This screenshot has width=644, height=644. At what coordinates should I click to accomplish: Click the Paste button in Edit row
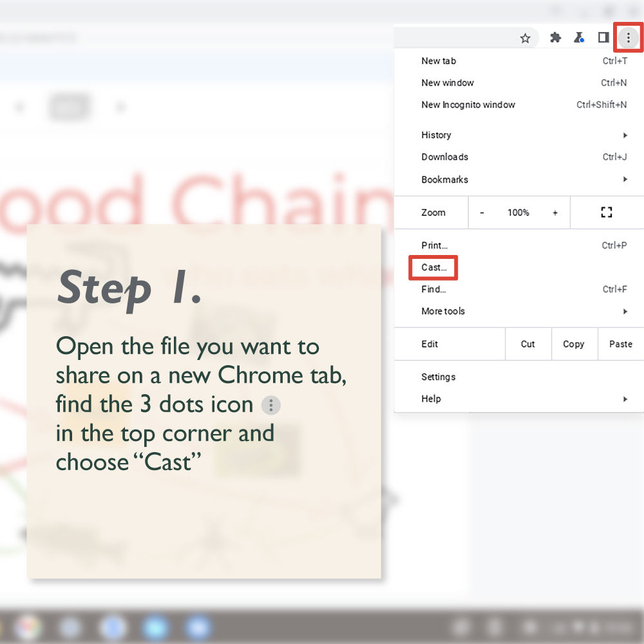tap(621, 344)
